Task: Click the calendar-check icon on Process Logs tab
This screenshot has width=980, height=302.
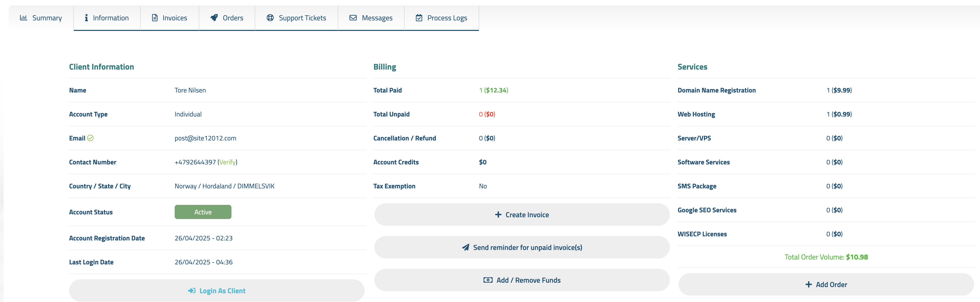Action: pyautogui.click(x=419, y=18)
